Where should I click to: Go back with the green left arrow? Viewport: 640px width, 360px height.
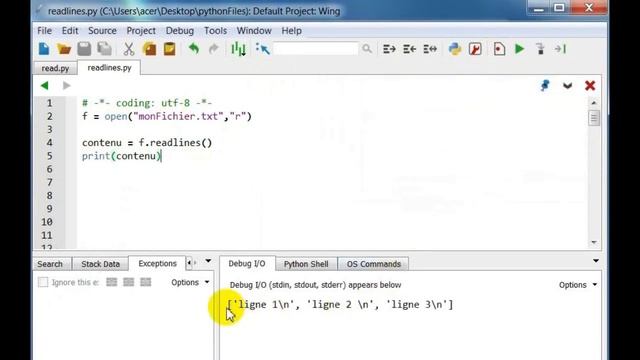tap(44, 85)
